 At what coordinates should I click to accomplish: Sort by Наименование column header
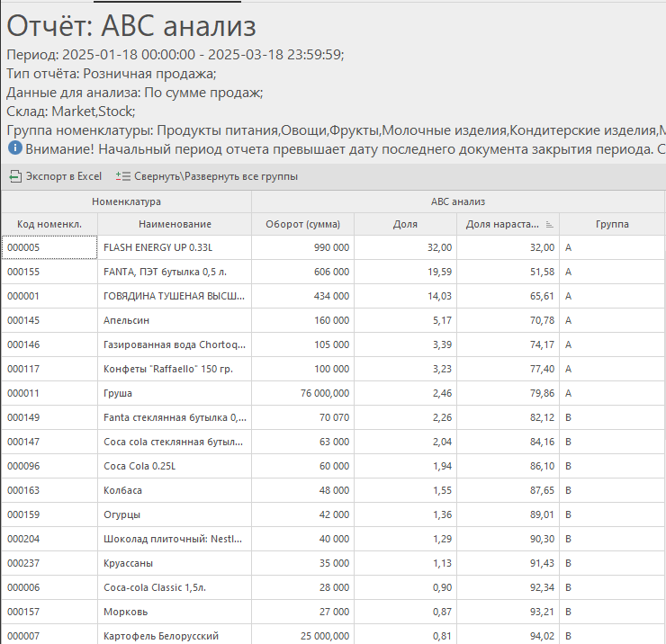tap(175, 224)
